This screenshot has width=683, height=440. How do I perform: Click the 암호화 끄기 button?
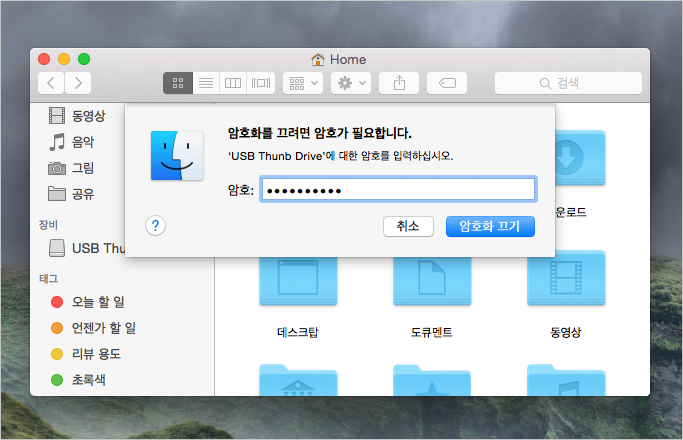pos(490,226)
